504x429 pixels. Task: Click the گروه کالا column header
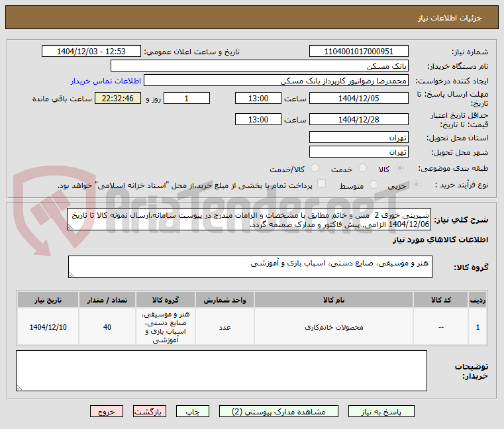pyautogui.click(x=166, y=300)
